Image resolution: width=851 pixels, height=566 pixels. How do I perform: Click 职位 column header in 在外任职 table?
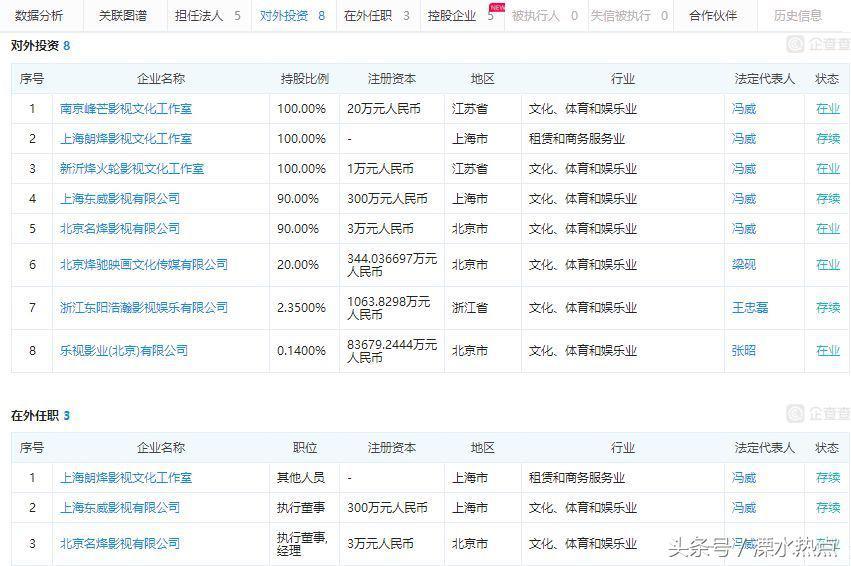click(304, 448)
